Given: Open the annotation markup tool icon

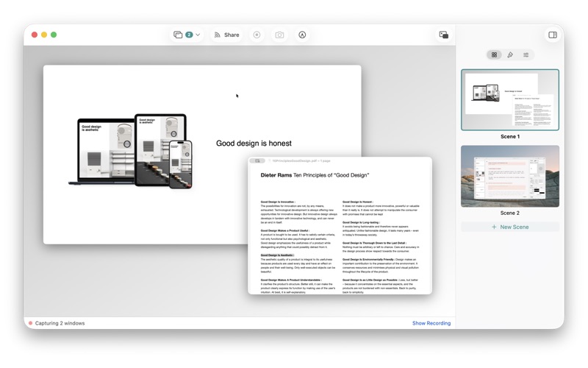Looking at the screenshot, I should pyautogui.click(x=302, y=35).
